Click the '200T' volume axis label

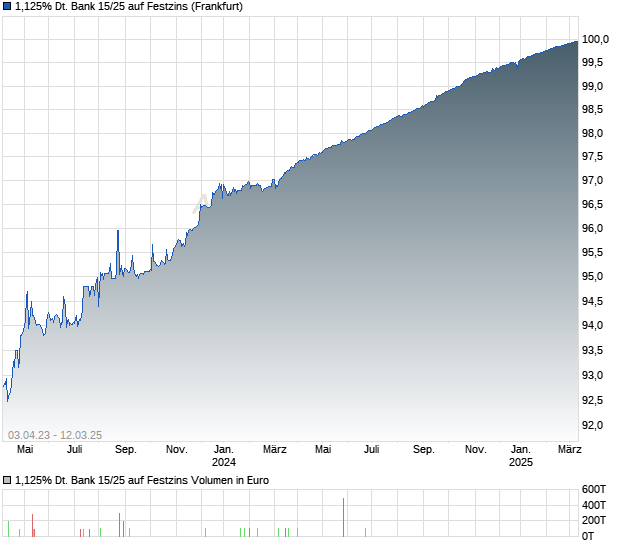coord(594,520)
